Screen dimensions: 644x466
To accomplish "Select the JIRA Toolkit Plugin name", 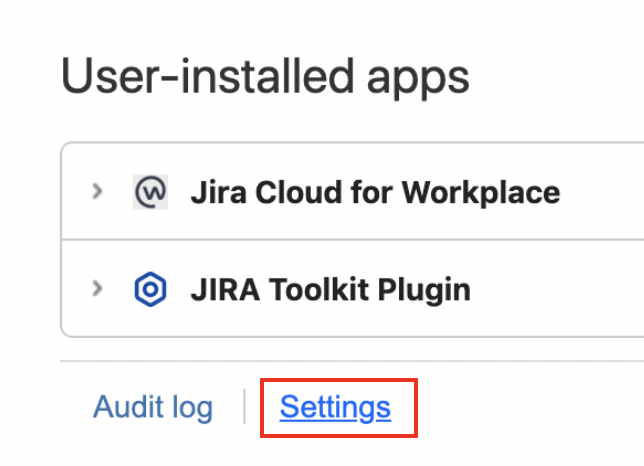I will coord(331,290).
